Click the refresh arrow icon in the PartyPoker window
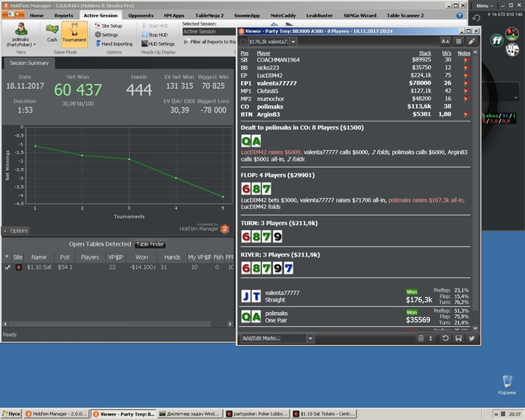This screenshot has width=525, height=420. pos(476,18)
